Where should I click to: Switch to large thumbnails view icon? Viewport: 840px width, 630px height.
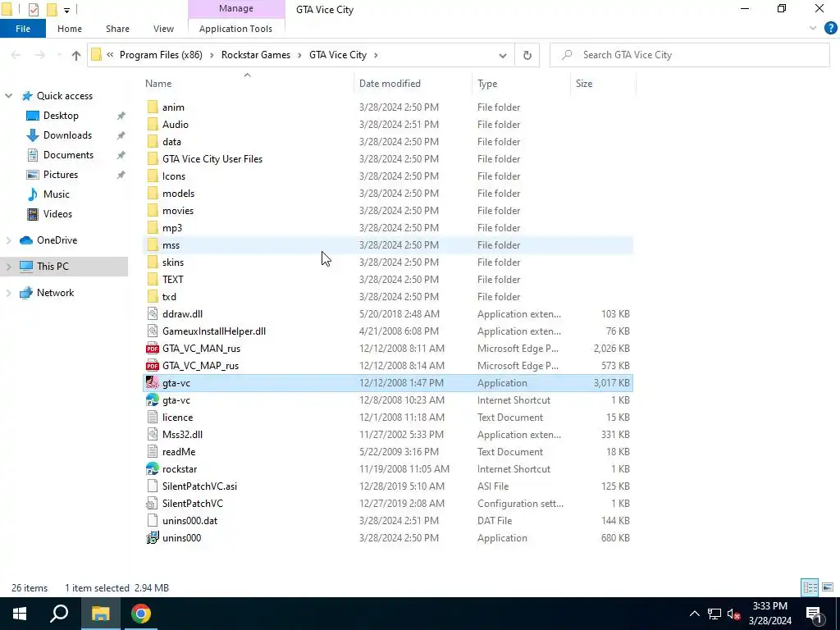click(x=828, y=587)
